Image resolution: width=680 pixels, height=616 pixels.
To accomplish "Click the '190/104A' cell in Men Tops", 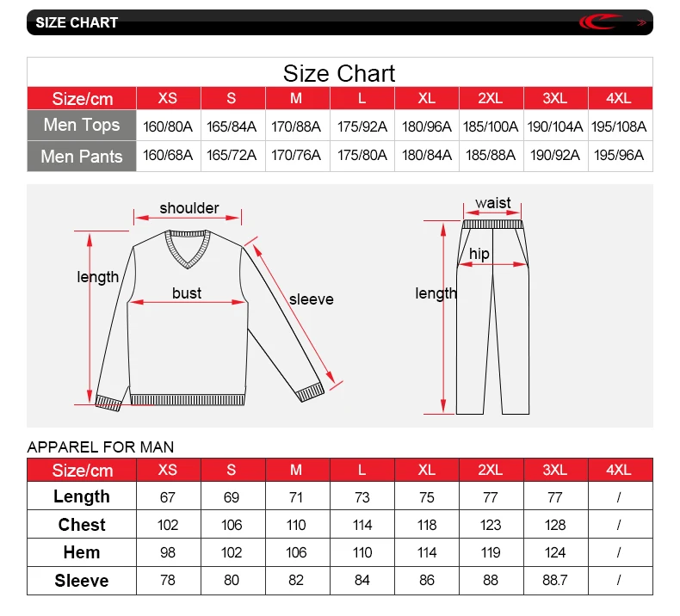I will coord(555,126).
